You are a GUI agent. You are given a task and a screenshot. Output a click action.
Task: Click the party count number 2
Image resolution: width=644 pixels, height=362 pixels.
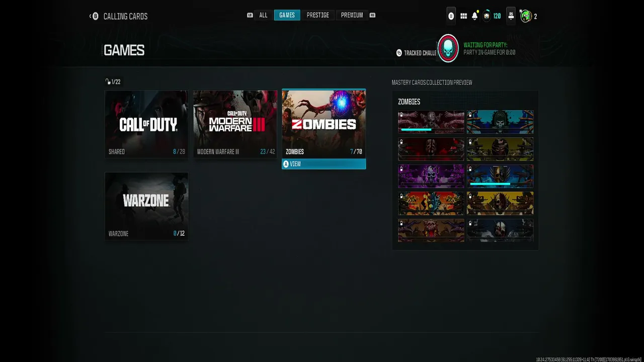click(x=535, y=17)
